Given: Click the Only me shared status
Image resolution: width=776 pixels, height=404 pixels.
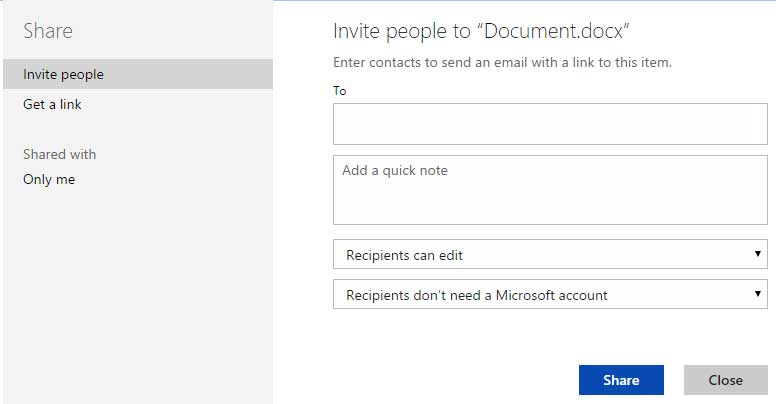Looking at the screenshot, I should coord(49,179).
